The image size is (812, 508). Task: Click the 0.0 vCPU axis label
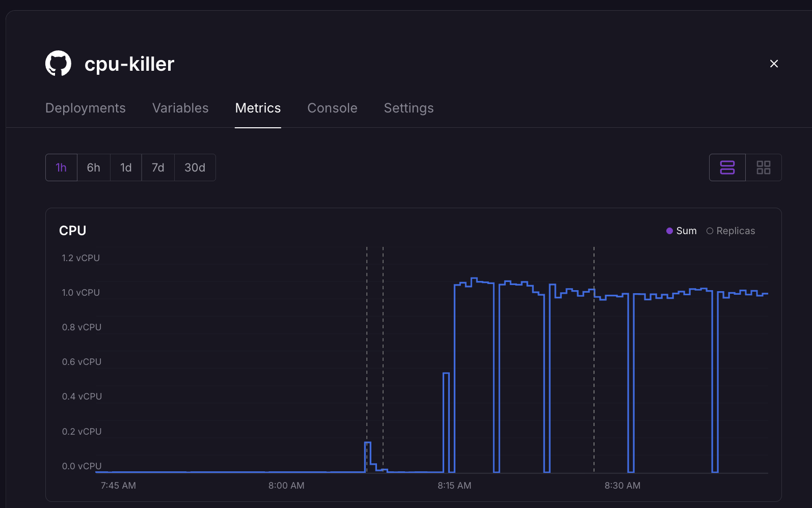82,466
